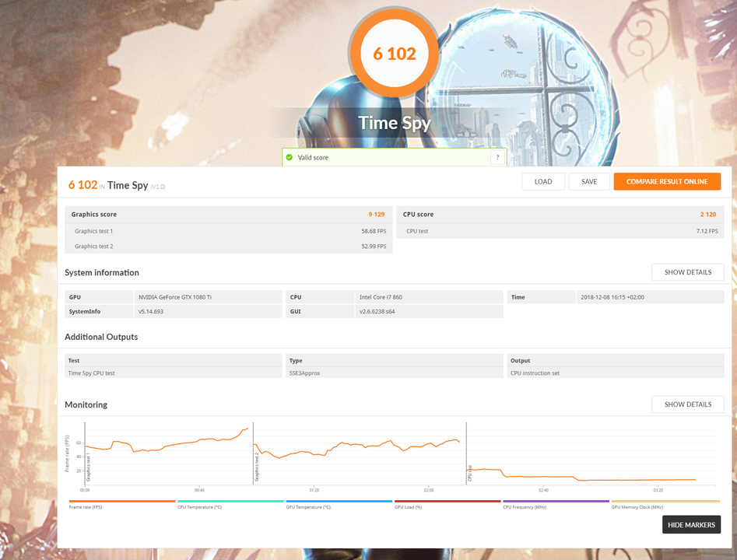Select the CPU score value 2 120
Screen dimensions: 737x560
point(708,214)
